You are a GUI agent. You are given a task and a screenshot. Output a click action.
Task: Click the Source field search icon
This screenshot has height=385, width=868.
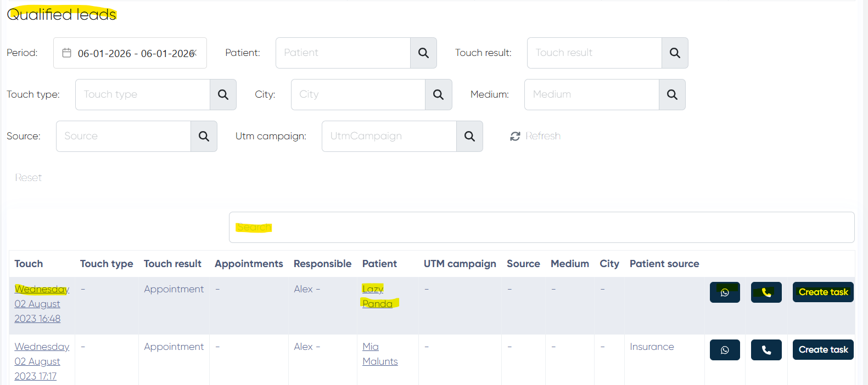coord(204,137)
